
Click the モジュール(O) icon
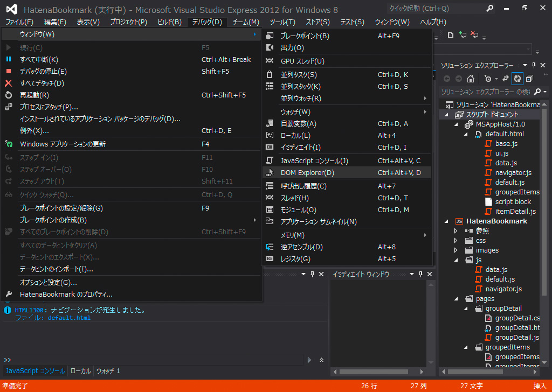tap(270, 210)
